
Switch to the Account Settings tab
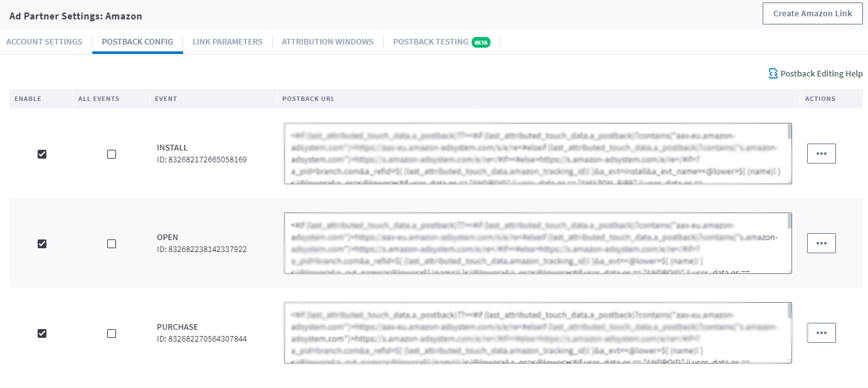(x=44, y=42)
